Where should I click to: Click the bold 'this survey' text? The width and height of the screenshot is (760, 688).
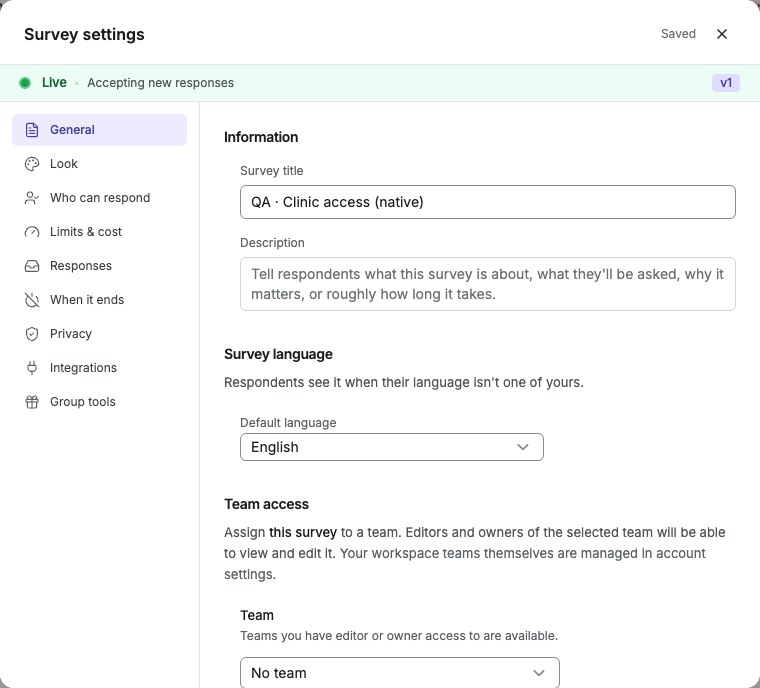[303, 532]
